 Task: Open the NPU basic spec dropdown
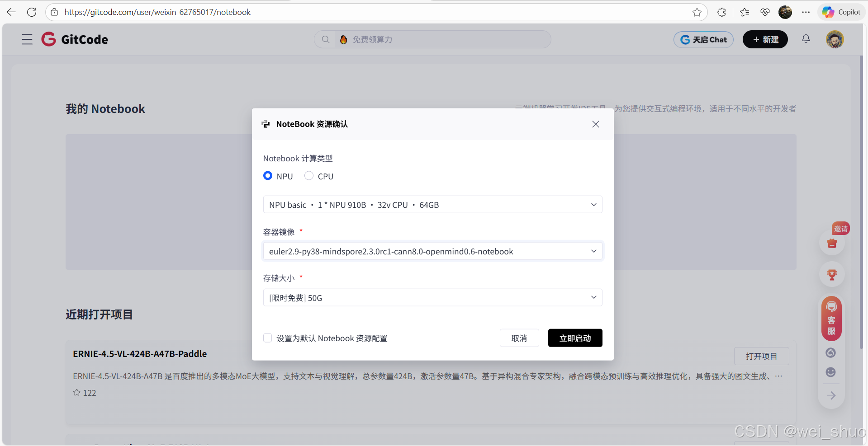coord(593,204)
